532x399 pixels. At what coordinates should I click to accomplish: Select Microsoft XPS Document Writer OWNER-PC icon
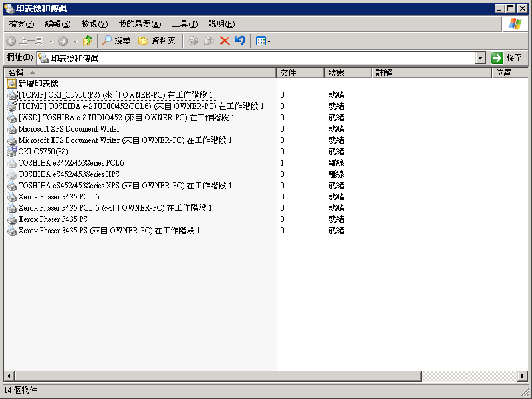point(12,140)
